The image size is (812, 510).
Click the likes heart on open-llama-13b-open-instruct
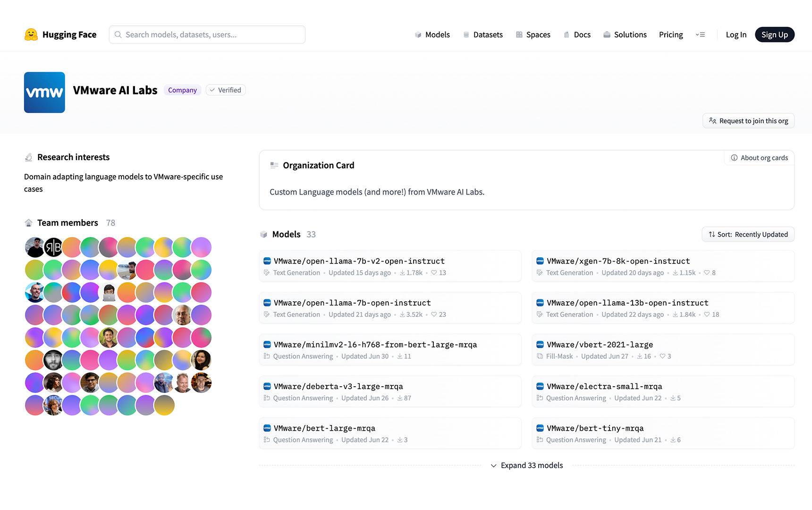click(x=707, y=314)
